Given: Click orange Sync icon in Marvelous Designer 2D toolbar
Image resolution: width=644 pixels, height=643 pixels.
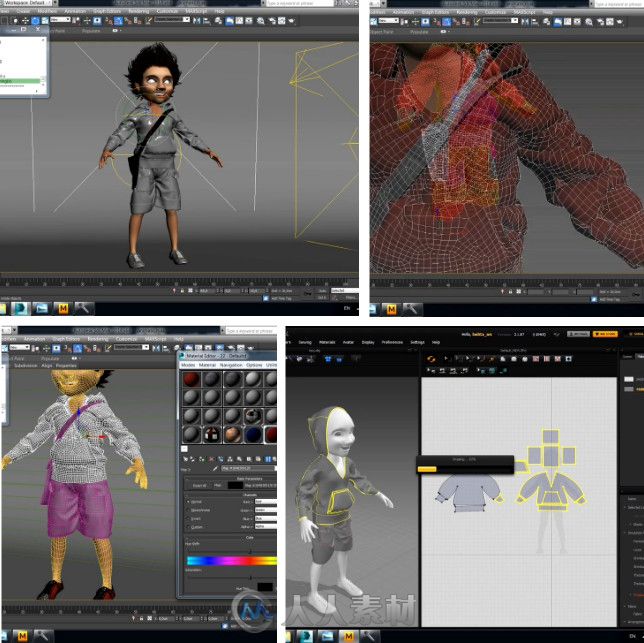Looking at the screenshot, I should coord(431,359).
